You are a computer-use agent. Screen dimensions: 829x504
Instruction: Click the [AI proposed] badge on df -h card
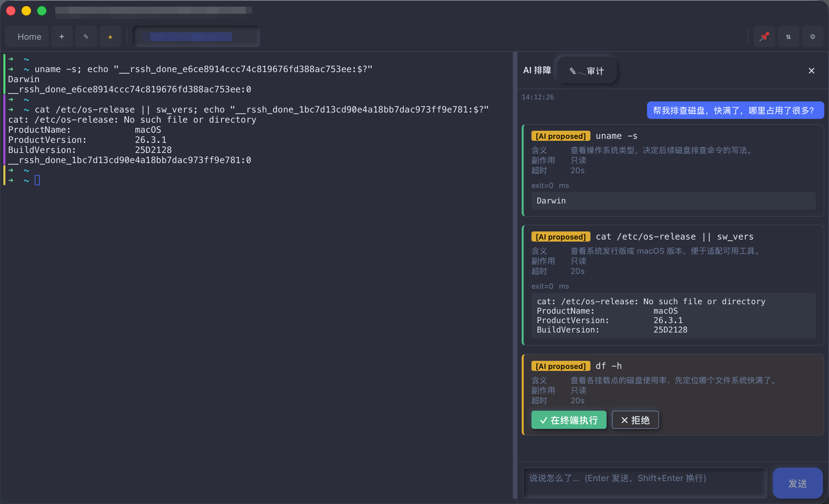561,366
